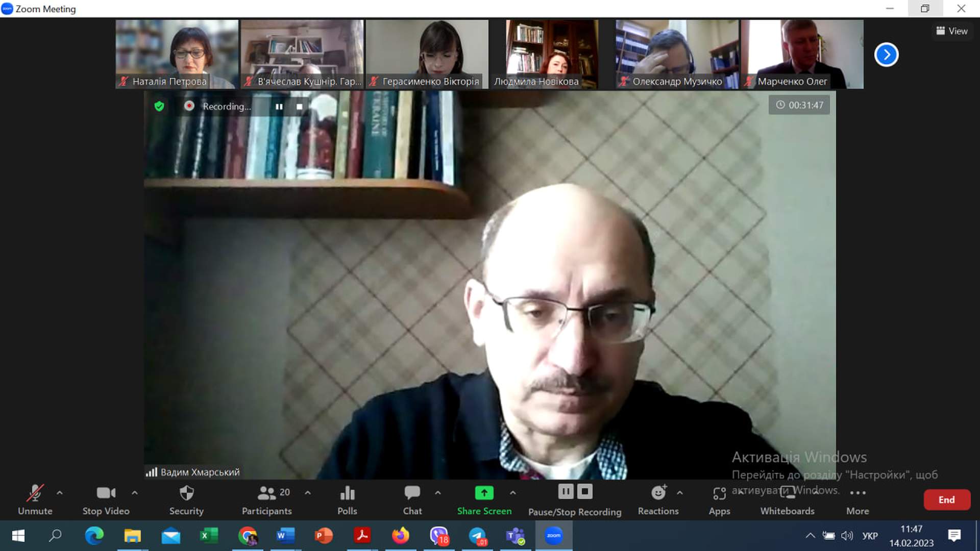Pause recording from the bottom toolbar
The height and width of the screenshot is (551, 980).
click(x=566, y=492)
